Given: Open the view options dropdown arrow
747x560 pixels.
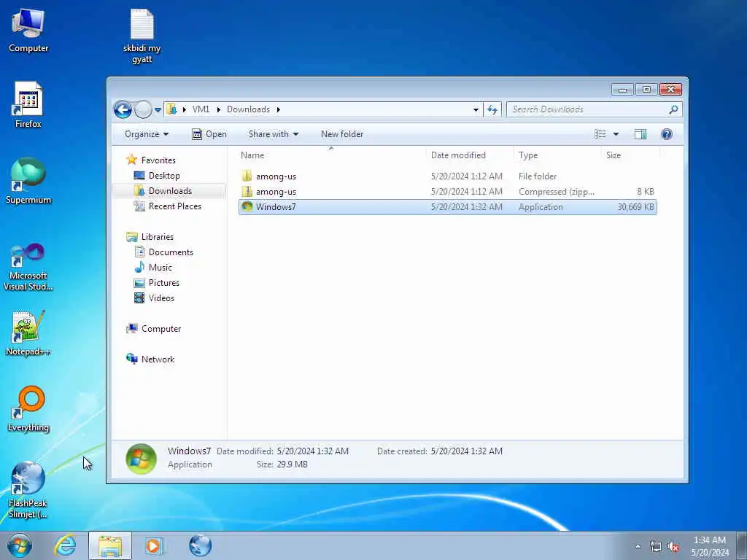Looking at the screenshot, I should coord(616,134).
